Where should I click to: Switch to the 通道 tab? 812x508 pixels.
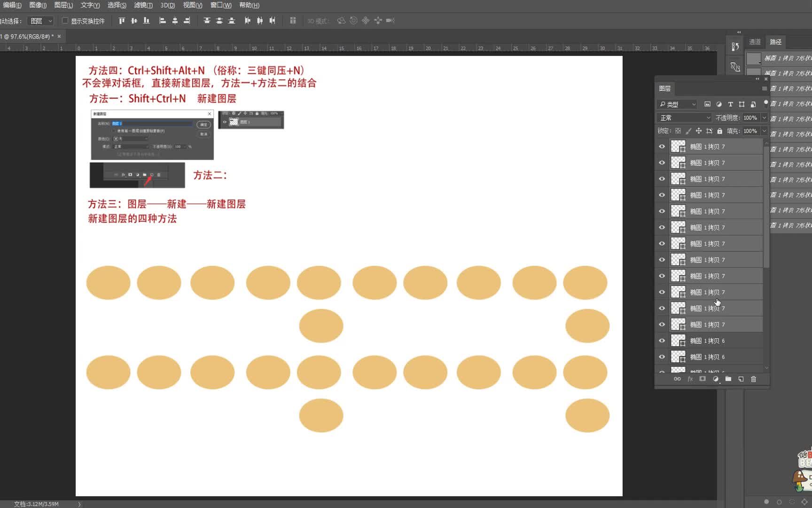tap(755, 42)
